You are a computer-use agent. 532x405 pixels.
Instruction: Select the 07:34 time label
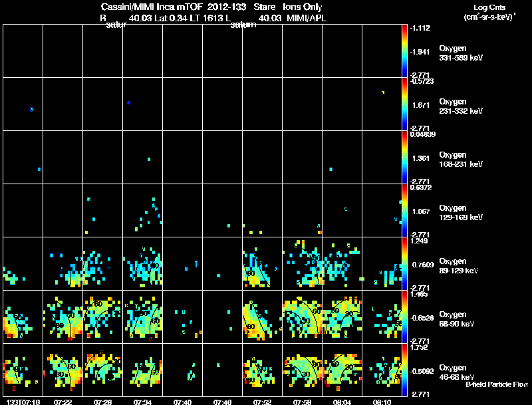[x=142, y=402]
